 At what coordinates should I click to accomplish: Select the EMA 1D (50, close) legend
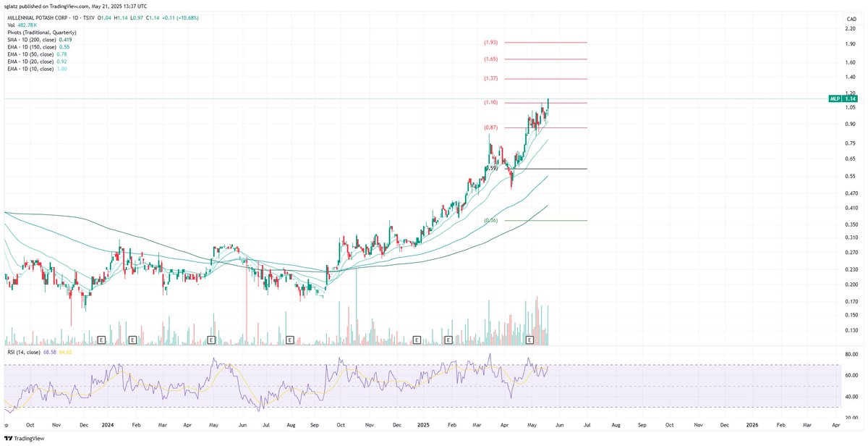pos(36,54)
